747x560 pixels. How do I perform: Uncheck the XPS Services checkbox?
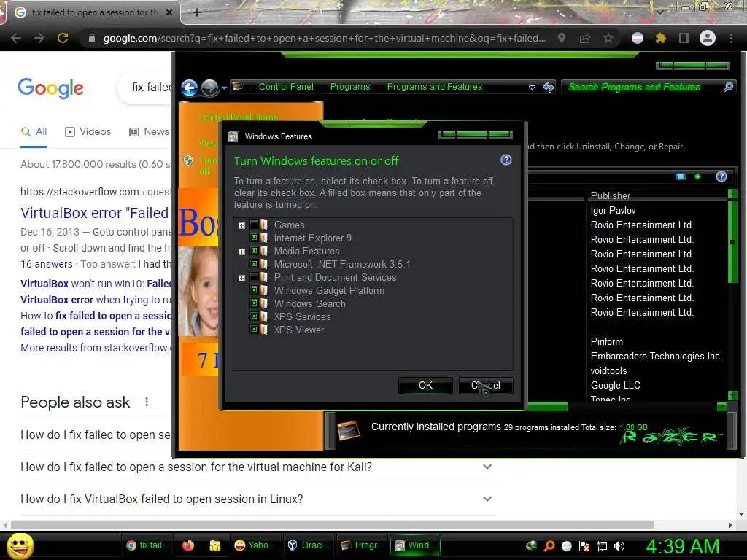click(254, 316)
